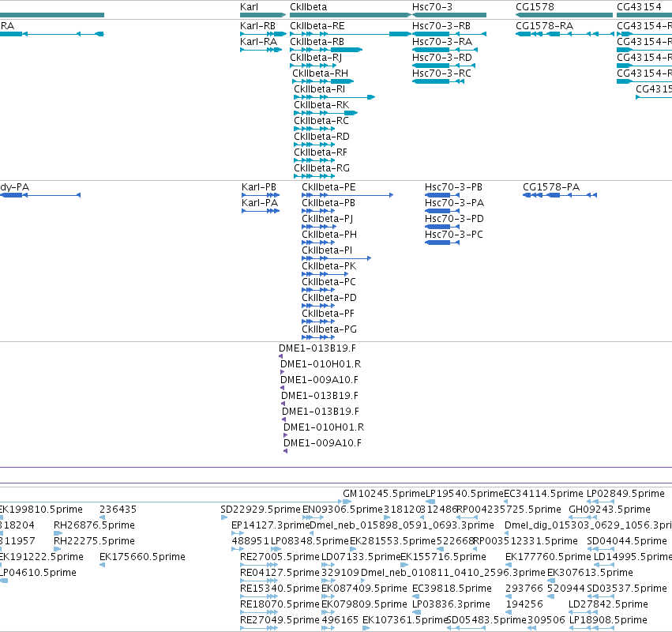Click the RE18070.5prime label
The height and width of the screenshot is (632, 672).
280,604
